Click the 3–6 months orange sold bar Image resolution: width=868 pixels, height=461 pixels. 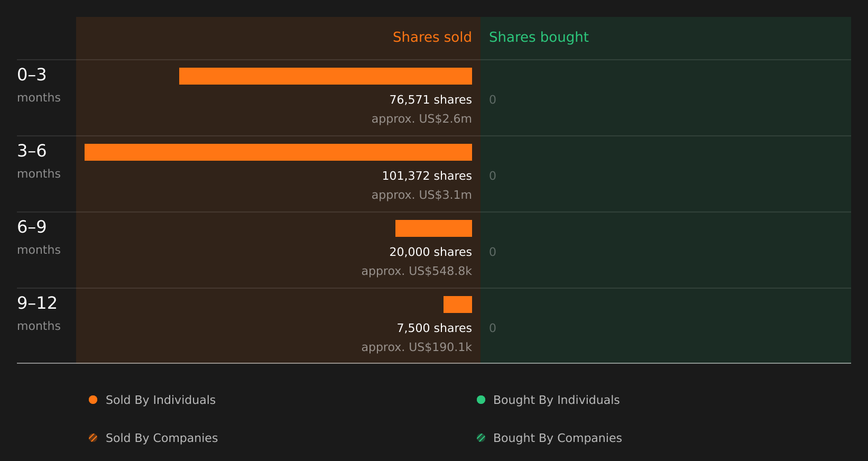click(278, 152)
